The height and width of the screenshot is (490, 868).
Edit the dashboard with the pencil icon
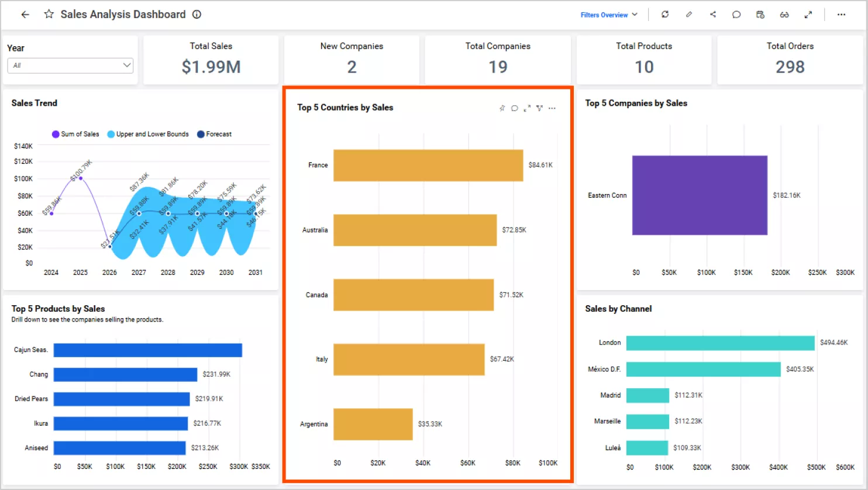689,15
